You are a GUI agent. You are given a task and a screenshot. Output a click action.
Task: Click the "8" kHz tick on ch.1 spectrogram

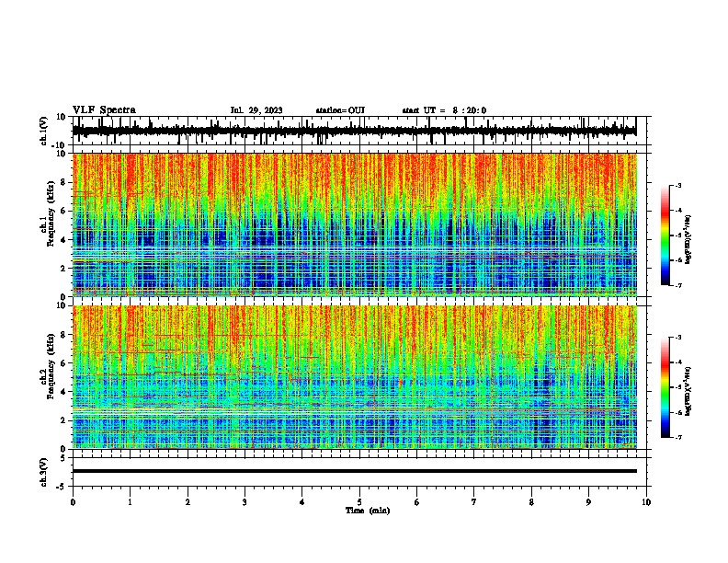63,182
